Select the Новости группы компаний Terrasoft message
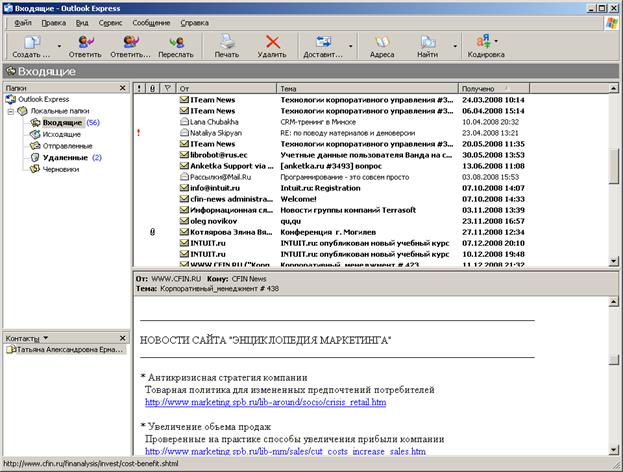Screen dimensions: 623x472 tap(331, 210)
